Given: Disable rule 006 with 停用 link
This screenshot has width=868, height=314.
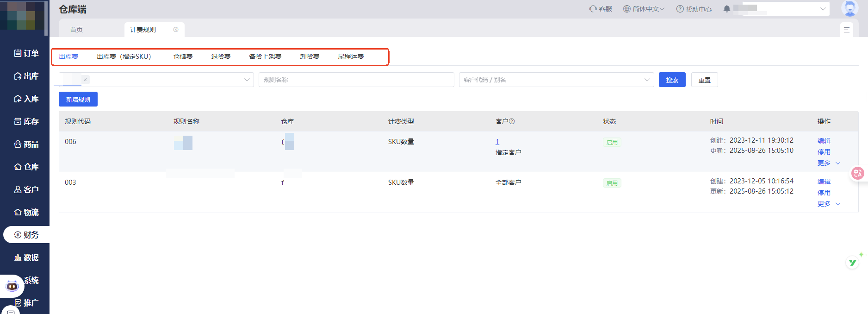Looking at the screenshot, I should [x=824, y=152].
